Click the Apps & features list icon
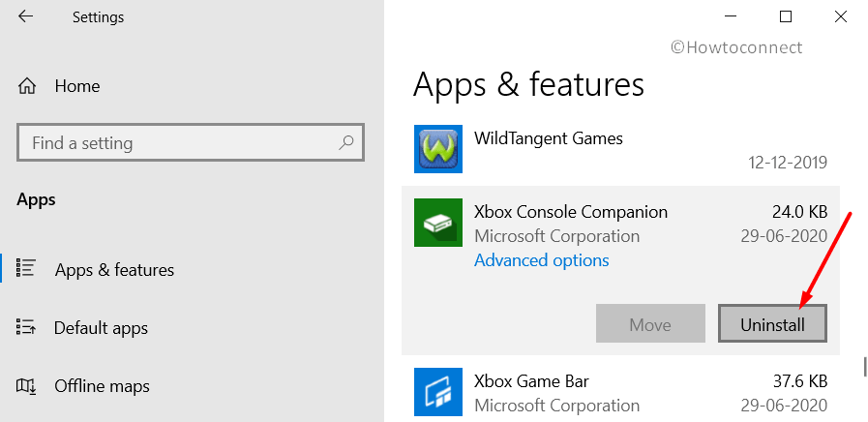 tap(26, 267)
